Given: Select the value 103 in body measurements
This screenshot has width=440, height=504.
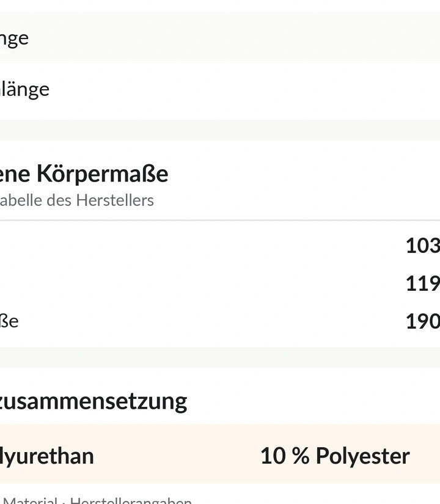Looking at the screenshot, I should click(423, 246).
